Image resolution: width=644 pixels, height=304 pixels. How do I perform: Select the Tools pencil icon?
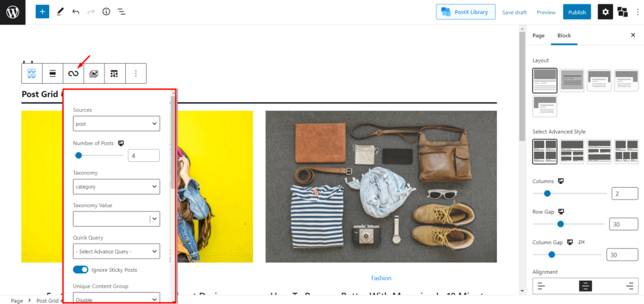(60, 12)
